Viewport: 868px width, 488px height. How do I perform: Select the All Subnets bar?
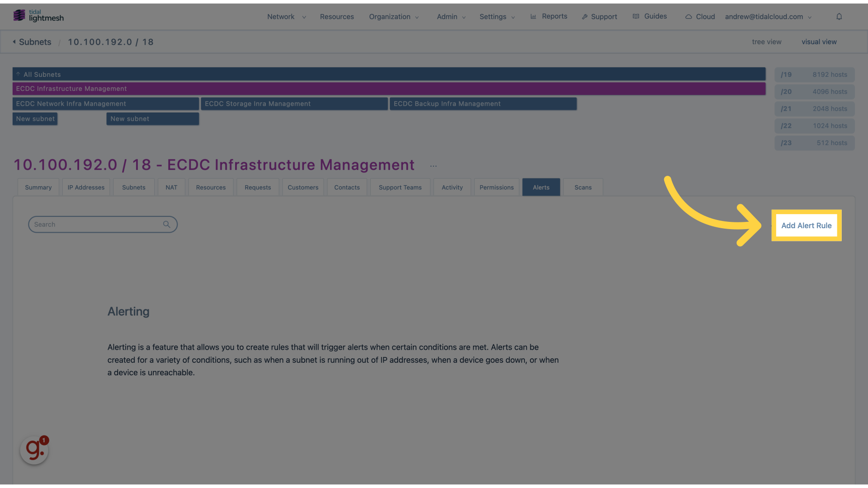tap(389, 74)
